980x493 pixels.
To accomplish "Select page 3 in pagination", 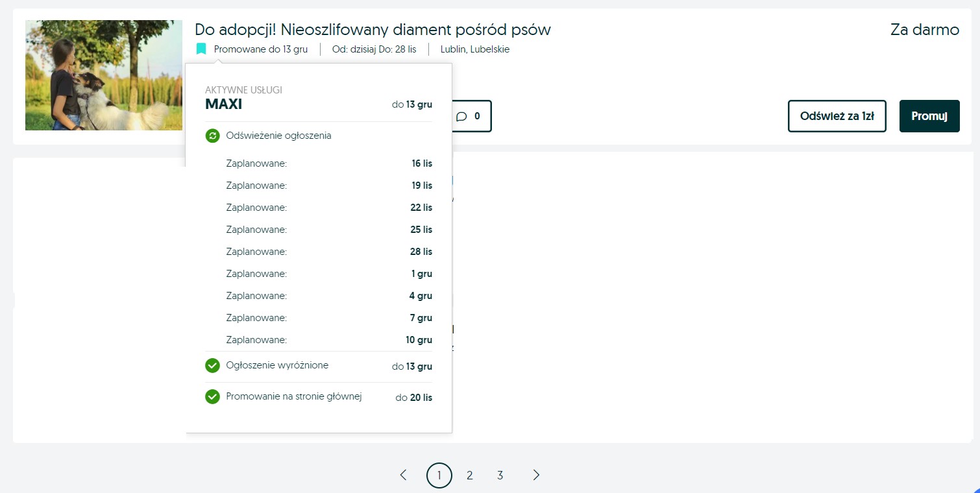I will (x=500, y=475).
